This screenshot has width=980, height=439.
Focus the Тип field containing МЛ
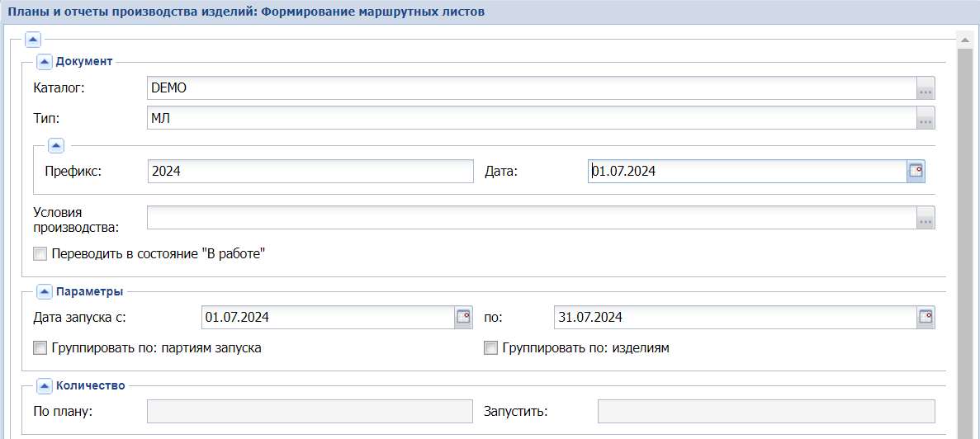point(530,119)
